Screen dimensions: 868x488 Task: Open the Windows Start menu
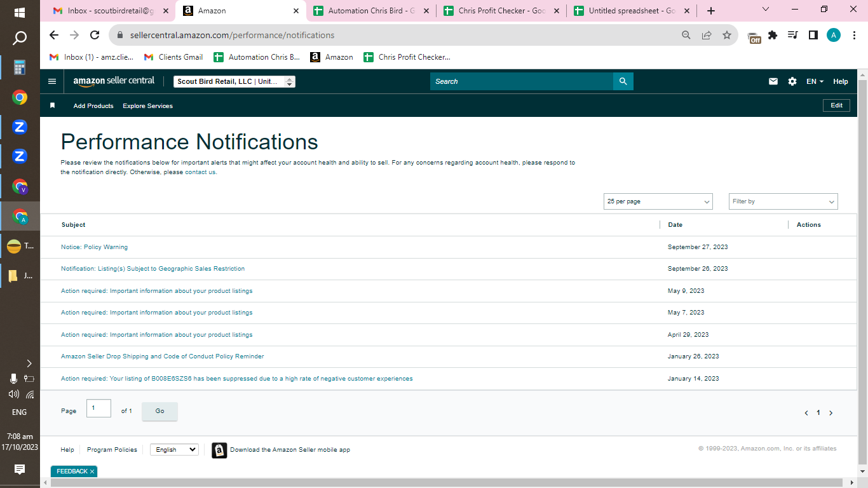[20, 13]
